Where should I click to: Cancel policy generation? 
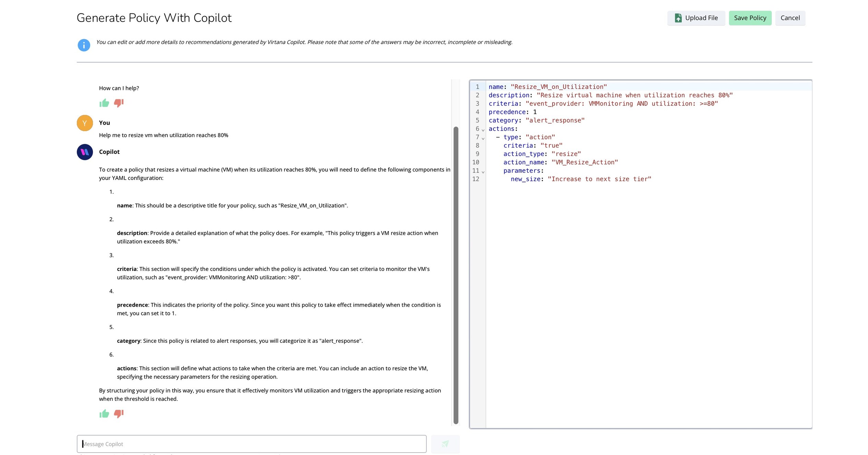click(790, 18)
